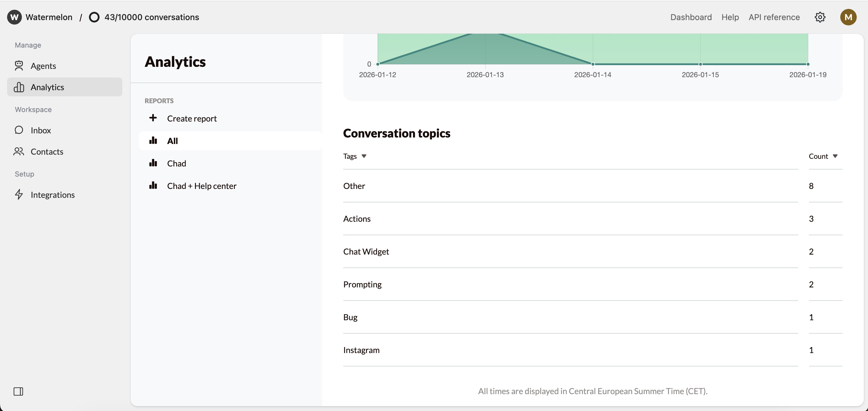
Task: Open the Chad report
Action: tap(176, 164)
